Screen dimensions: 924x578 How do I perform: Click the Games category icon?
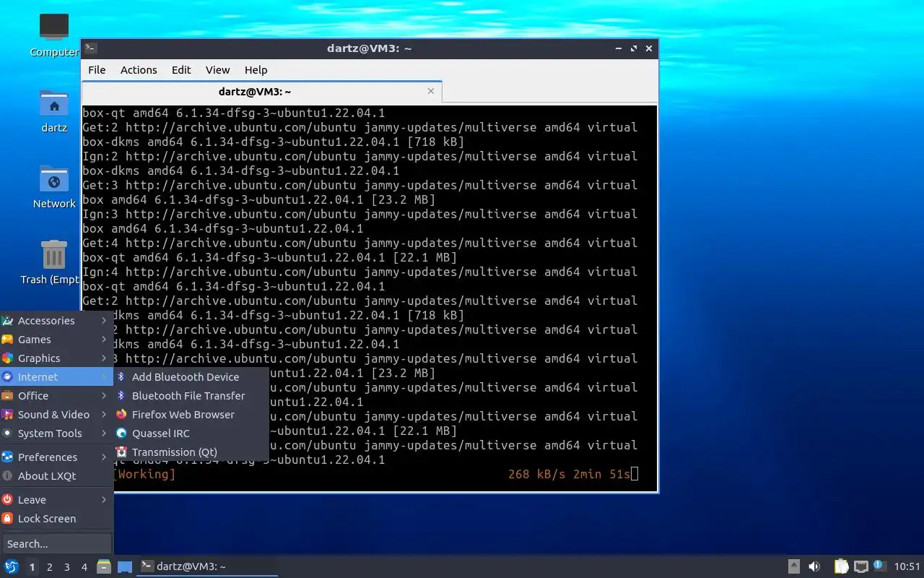tap(7, 340)
